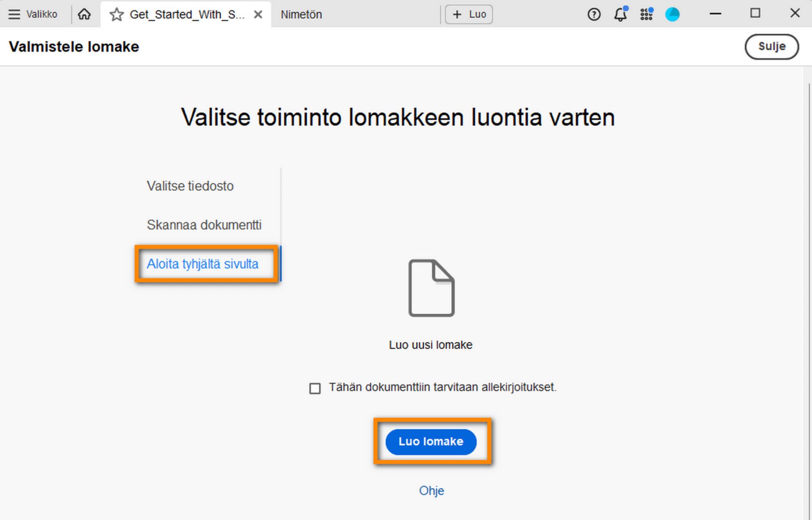
Task: Click the star icon on the active tab
Action: [x=116, y=14]
